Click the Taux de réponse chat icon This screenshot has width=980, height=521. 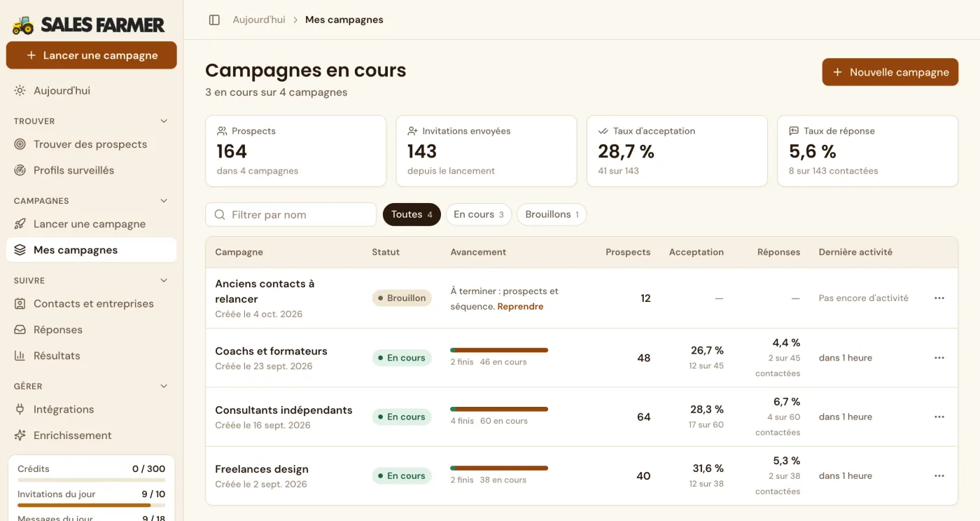click(794, 131)
